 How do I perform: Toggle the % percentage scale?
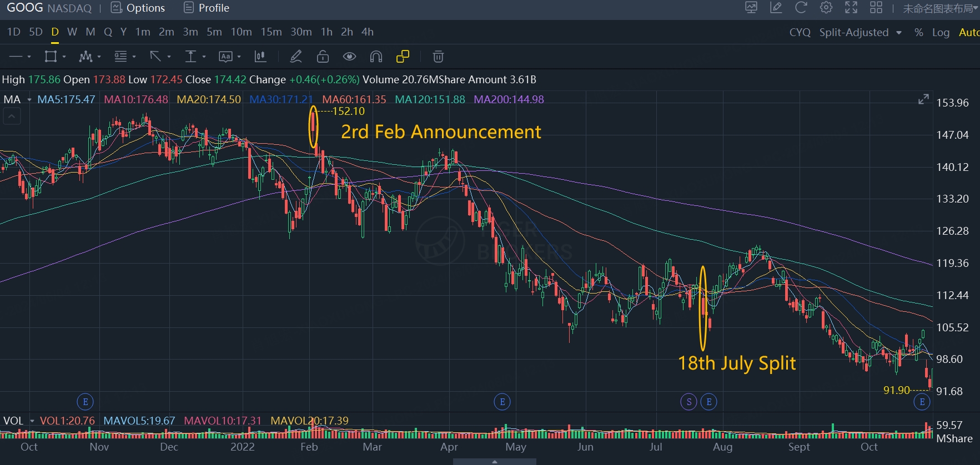[919, 33]
